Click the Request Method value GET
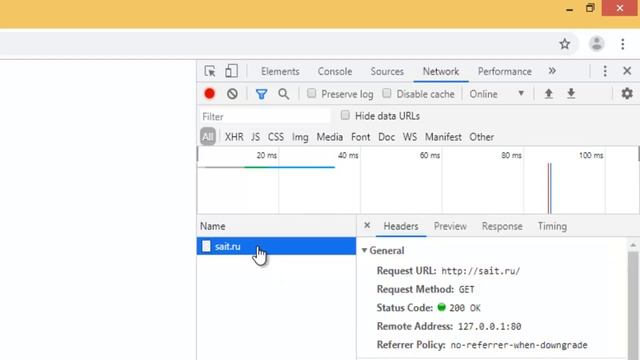 pyautogui.click(x=467, y=289)
